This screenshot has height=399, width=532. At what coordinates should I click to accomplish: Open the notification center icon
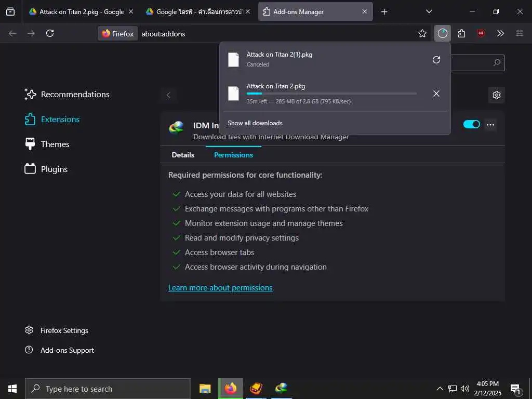515,389
